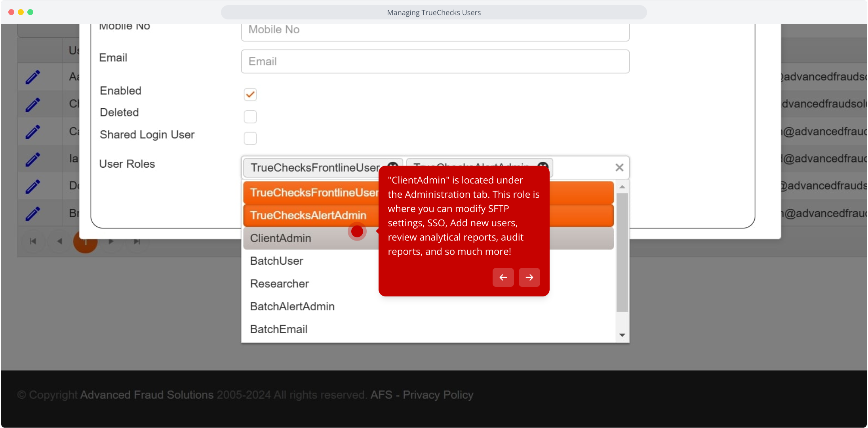Go to the previous page of users

click(x=59, y=241)
